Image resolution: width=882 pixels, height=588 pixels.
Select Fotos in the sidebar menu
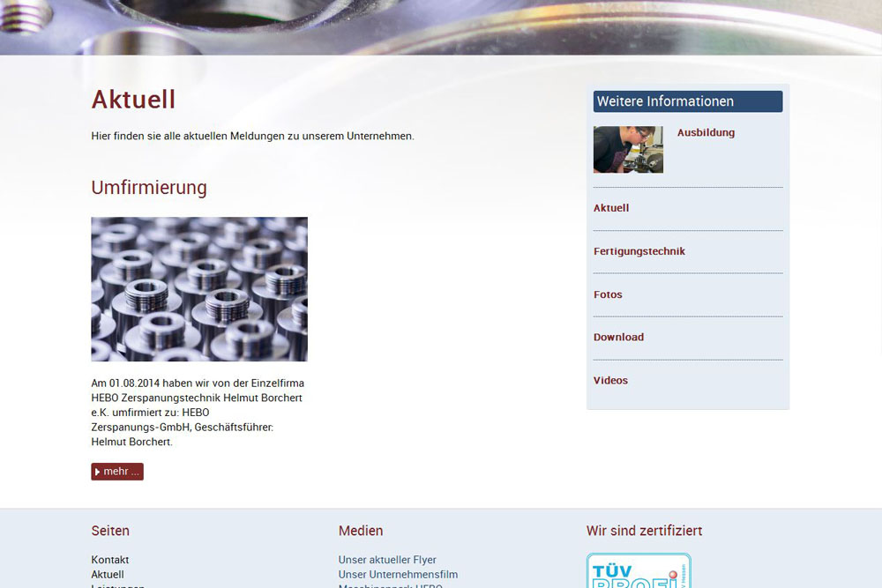pos(608,294)
